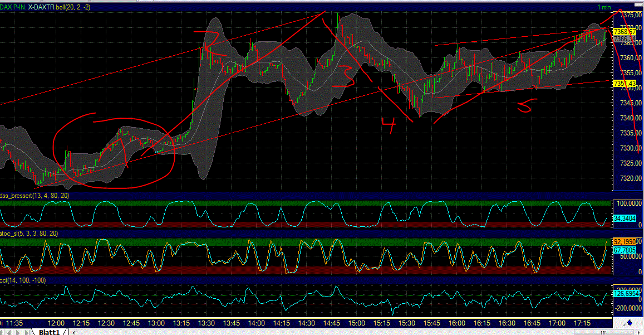
Task: Click the blue arrow cursor icon beside the pencil tool
Action: pyautogui.click(x=638, y=332)
